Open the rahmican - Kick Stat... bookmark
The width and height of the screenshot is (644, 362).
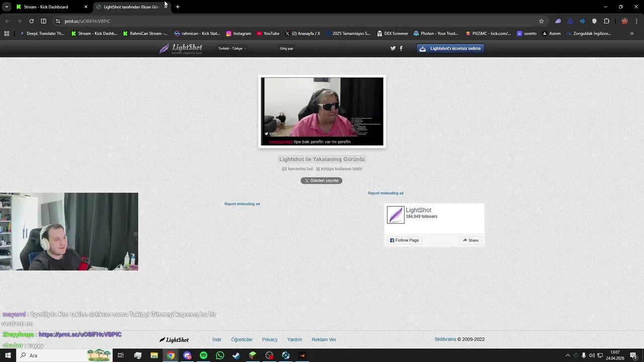197,34
